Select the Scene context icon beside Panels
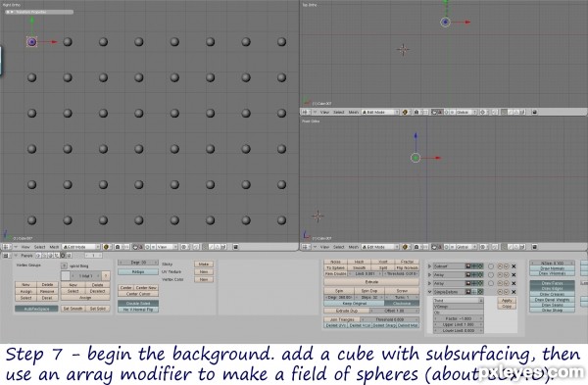Viewport: 588px width, 385px height. point(69,256)
